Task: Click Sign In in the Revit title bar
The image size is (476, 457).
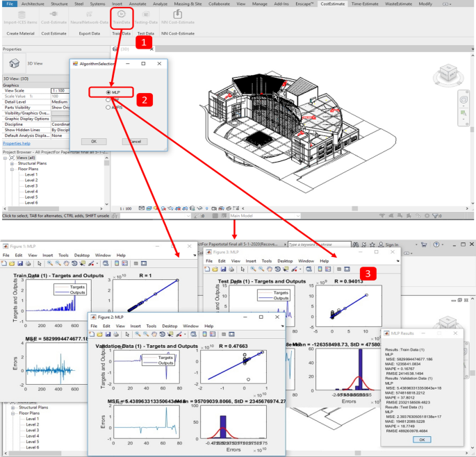Action: (392, 244)
